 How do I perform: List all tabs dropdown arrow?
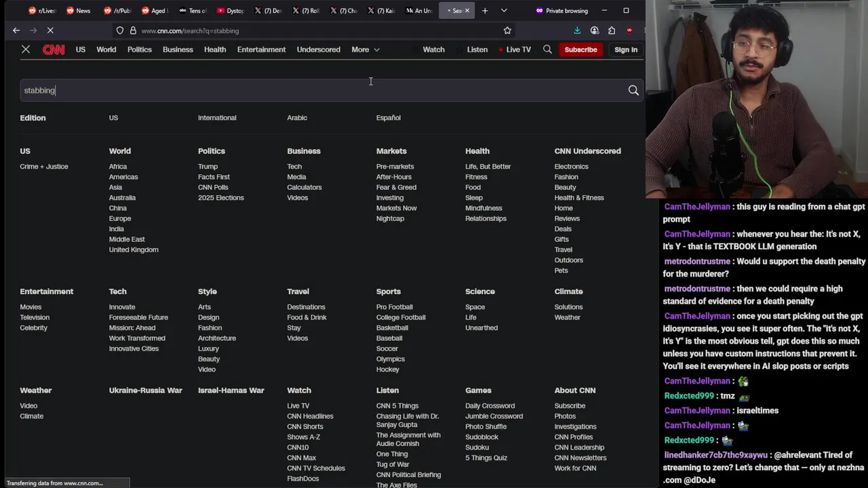click(x=504, y=11)
